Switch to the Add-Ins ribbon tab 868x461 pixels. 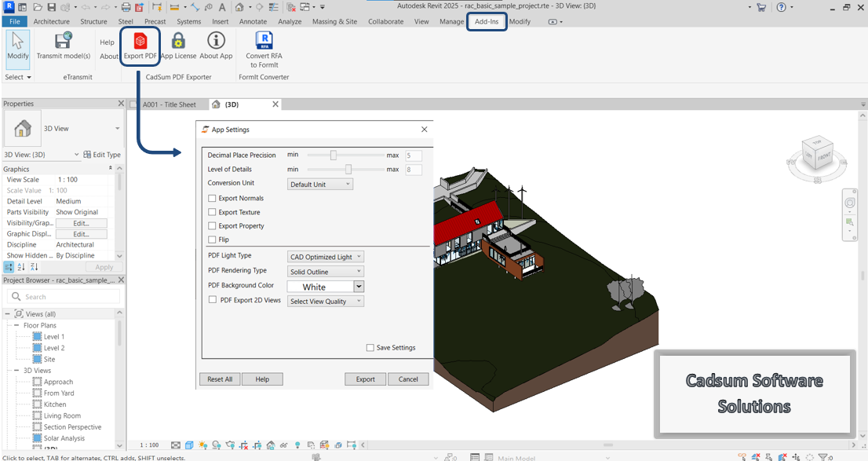pos(487,21)
